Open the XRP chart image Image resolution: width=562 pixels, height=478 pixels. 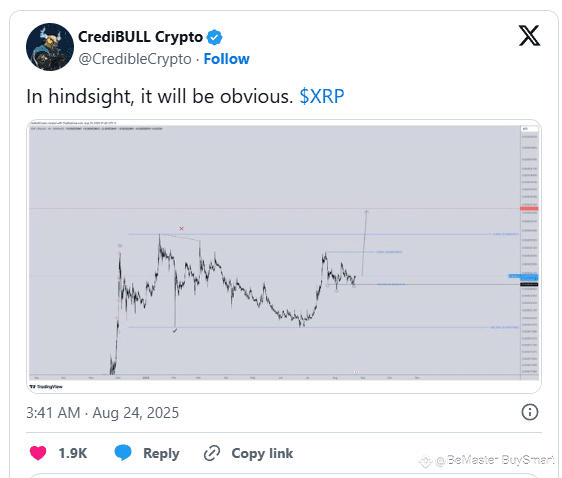click(284, 257)
